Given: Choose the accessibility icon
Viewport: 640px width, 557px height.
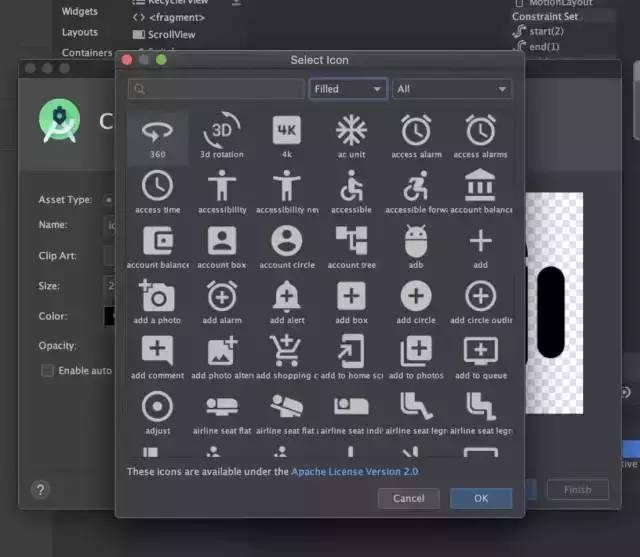Looking at the screenshot, I should coord(222,193).
